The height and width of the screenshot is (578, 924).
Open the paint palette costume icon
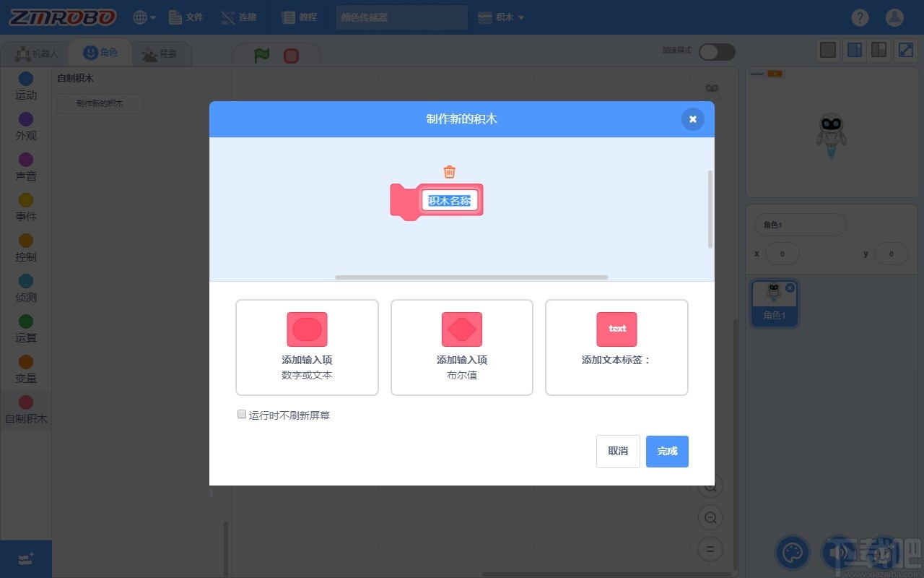tap(793, 553)
